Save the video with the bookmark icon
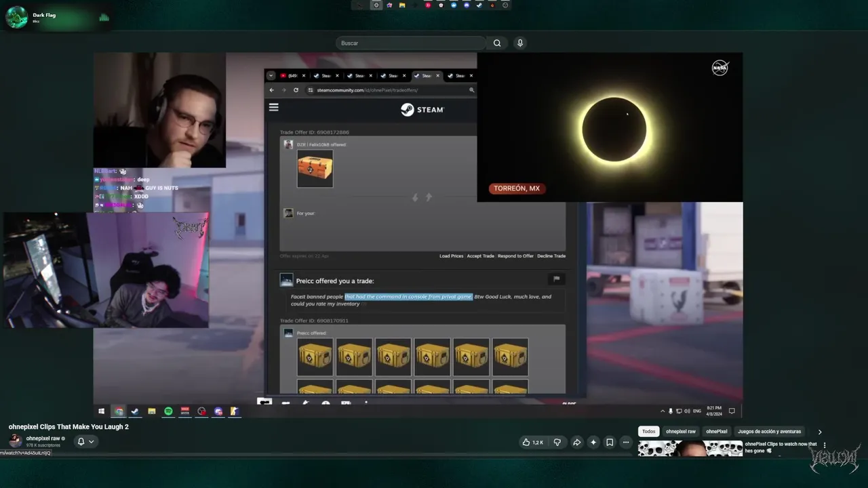Viewport: 868px width, 488px height. point(610,443)
